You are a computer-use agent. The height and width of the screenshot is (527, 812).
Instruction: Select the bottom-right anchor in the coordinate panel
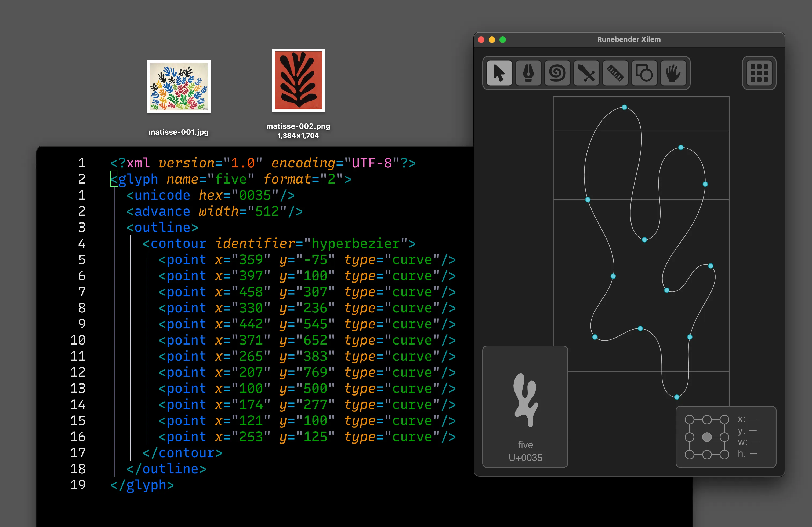724,454
